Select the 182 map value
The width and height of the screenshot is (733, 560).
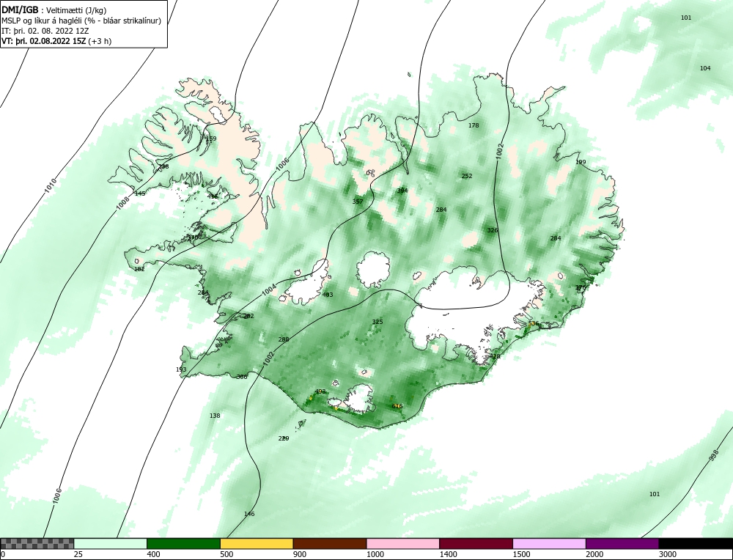139,269
